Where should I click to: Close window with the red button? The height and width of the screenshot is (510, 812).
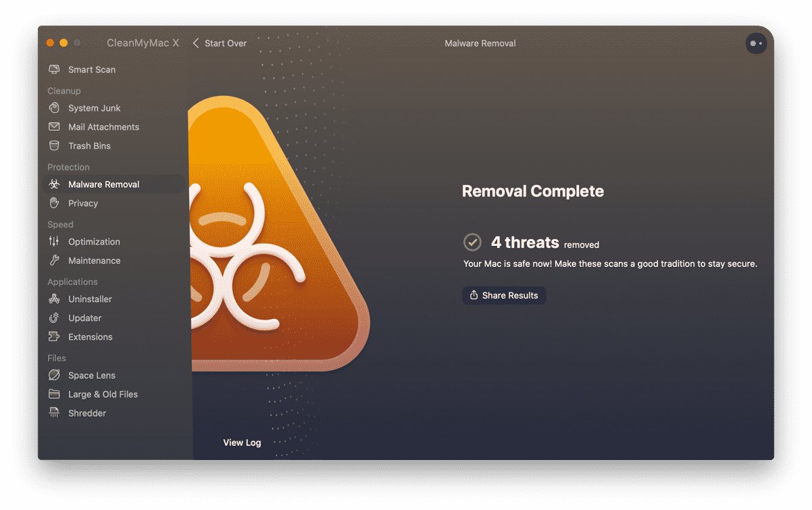pyautogui.click(x=50, y=43)
